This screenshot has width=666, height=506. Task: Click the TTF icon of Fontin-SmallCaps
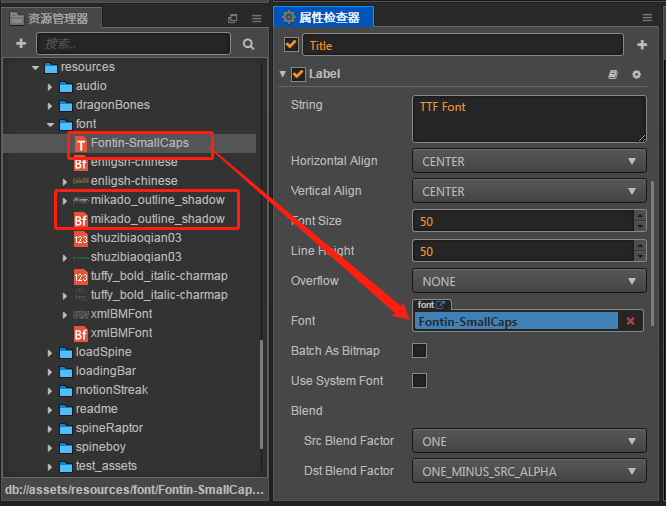[x=81, y=144]
